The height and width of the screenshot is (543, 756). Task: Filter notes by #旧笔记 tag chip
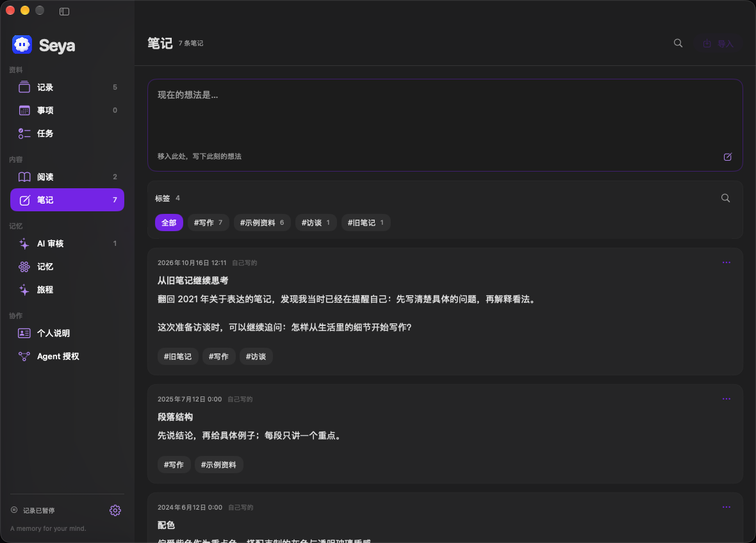(366, 223)
